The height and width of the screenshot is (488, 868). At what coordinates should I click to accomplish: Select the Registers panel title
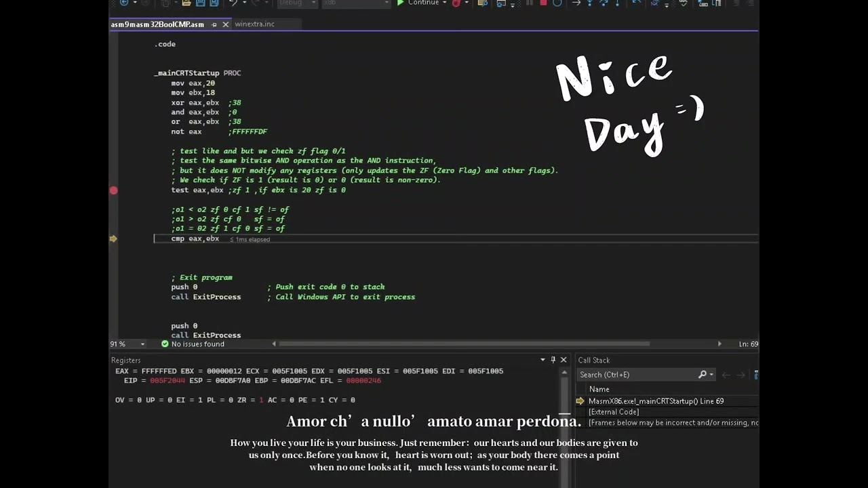125,361
